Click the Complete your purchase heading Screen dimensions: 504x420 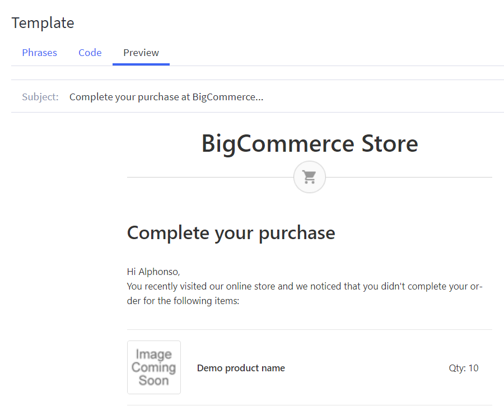231,232
